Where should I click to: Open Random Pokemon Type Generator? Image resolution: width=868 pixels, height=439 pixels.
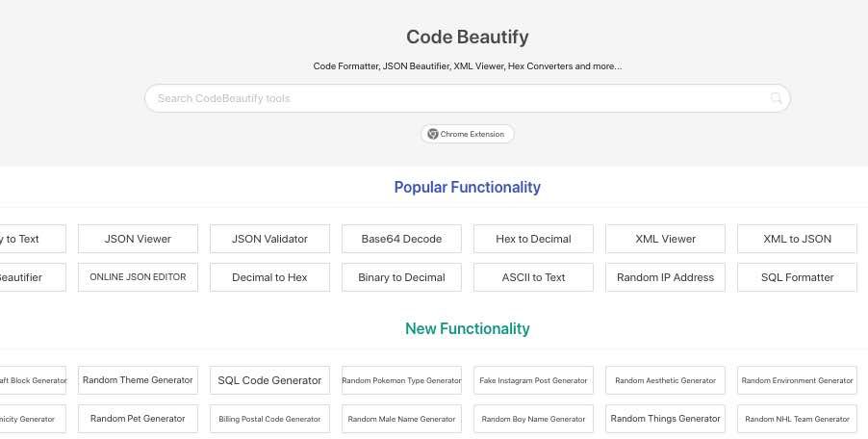401,380
